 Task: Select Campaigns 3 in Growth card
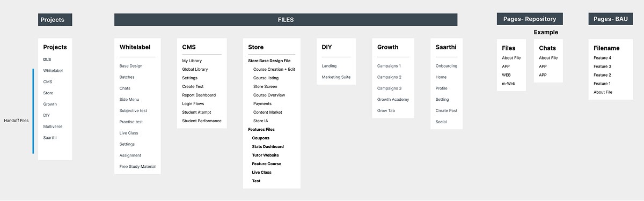click(x=389, y=88)
